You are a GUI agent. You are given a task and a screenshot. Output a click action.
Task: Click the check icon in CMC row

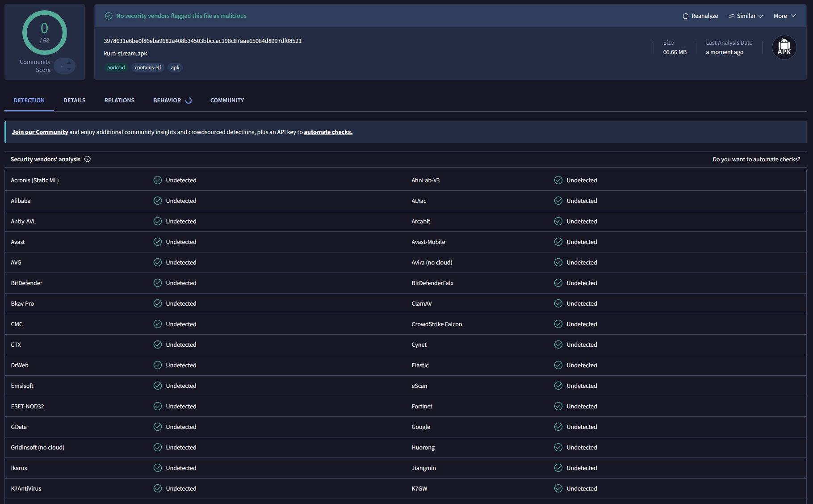click(x=158, y=324)
